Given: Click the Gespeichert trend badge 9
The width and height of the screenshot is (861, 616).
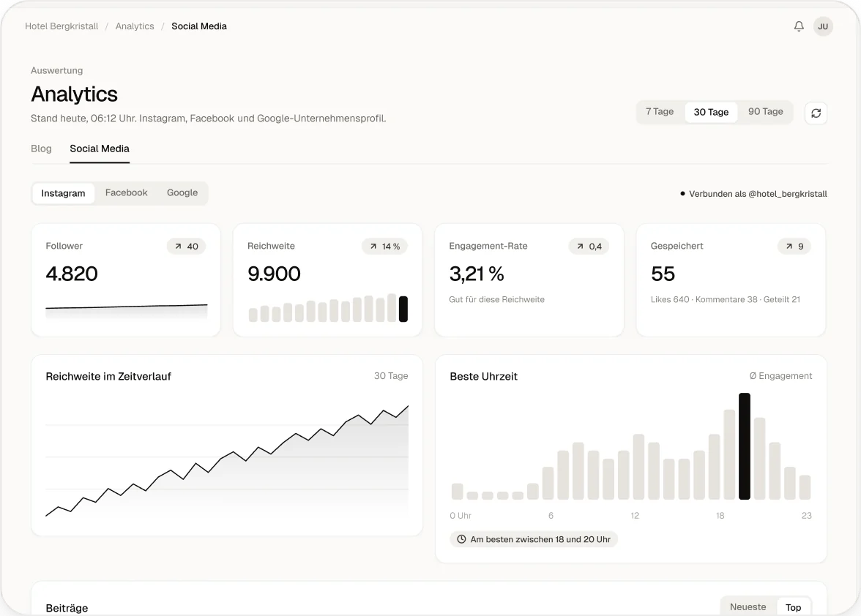Looking at the screenshot, I should pyautogui.click(x=794, y=247).
